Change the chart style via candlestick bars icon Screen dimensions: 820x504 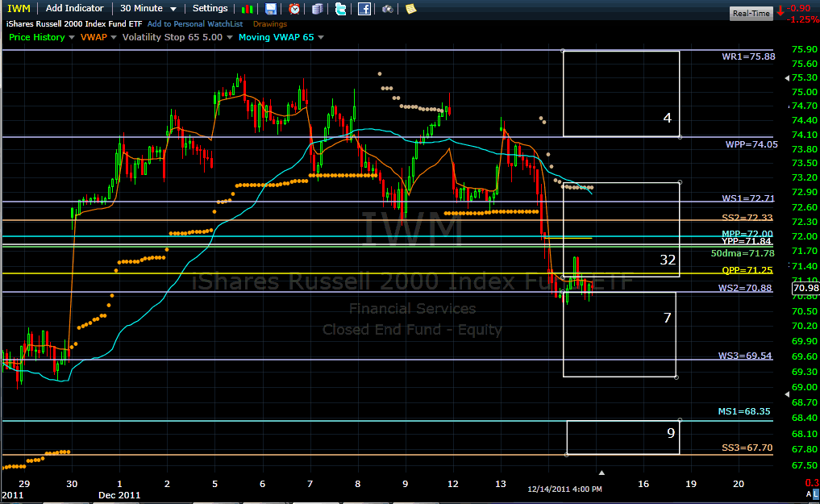[248, 9]
